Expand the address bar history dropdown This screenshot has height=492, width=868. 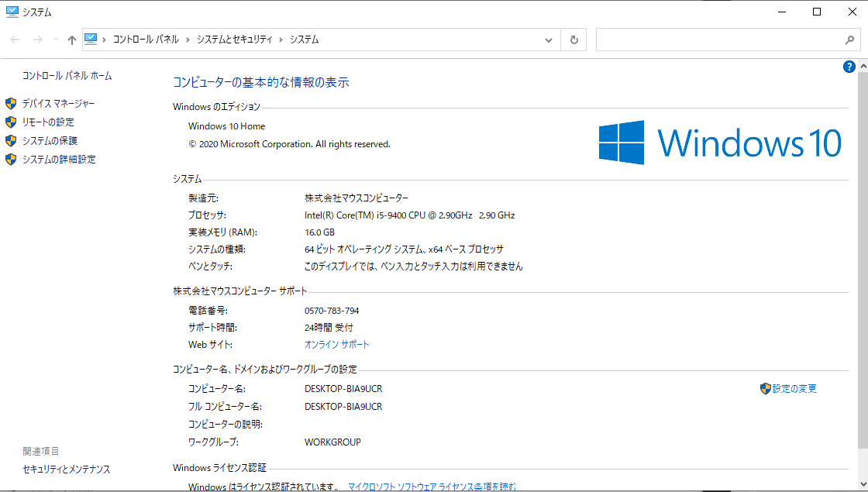pos(549,40)
